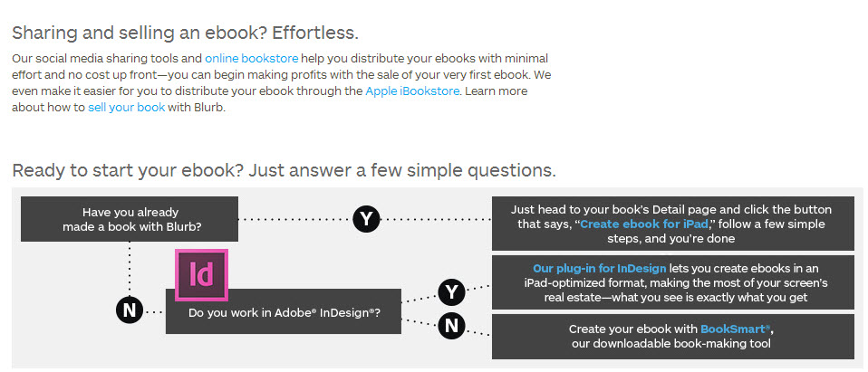Select the 'Do you work in Adobe InDesign?' box
The image size is (868, 372).
(284, 313)
